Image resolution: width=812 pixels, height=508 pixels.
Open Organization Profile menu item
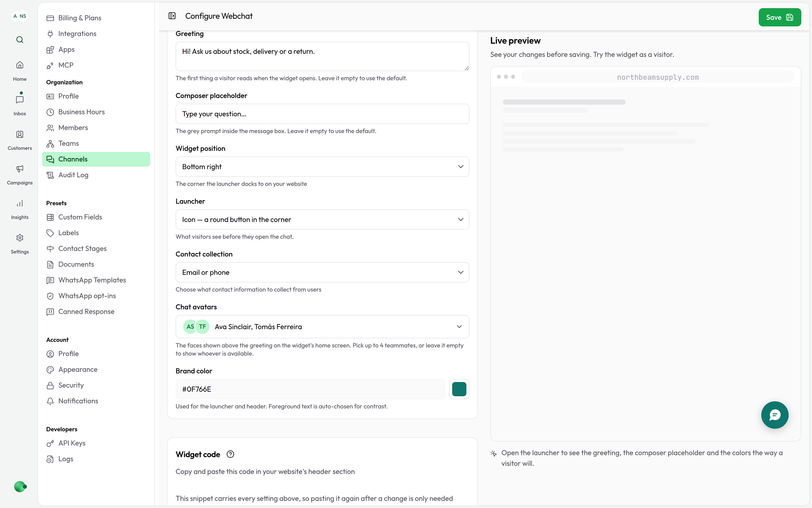click(96, 96)
